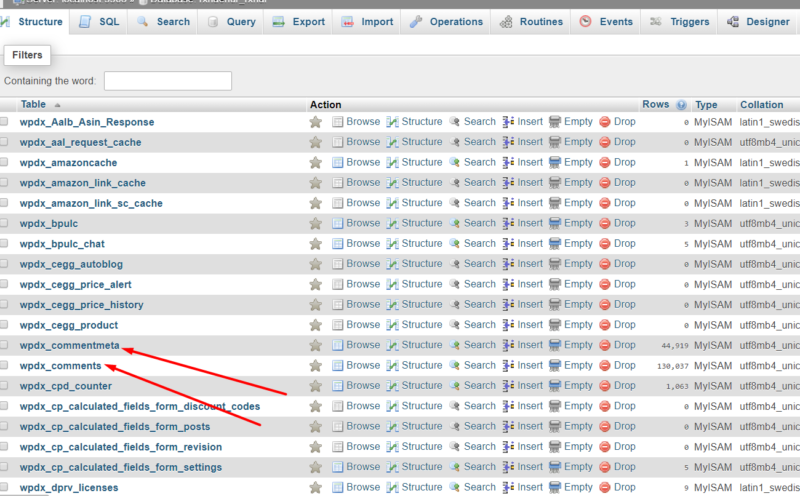This screenshot has height=496, width=800.
Task: Sort by the Type column header
Action: (706, 105)
